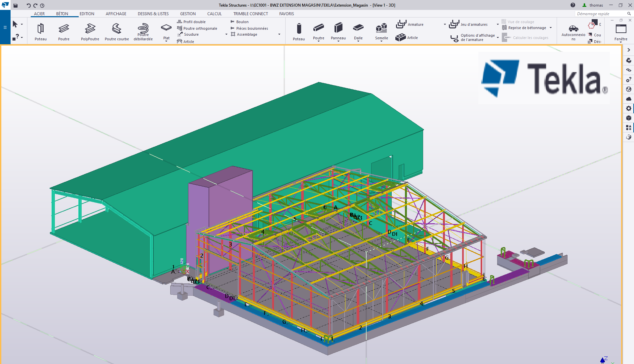Open the file menu hamburger button

[5, 27]
